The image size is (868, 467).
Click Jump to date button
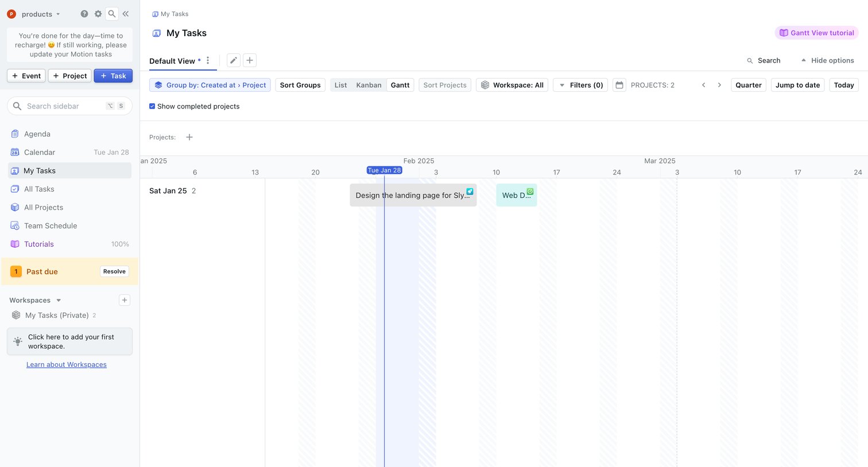click(x=798, y=85)
